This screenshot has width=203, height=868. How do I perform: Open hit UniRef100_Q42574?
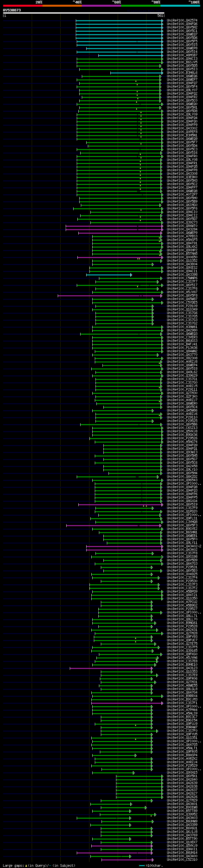coord(182,21)
